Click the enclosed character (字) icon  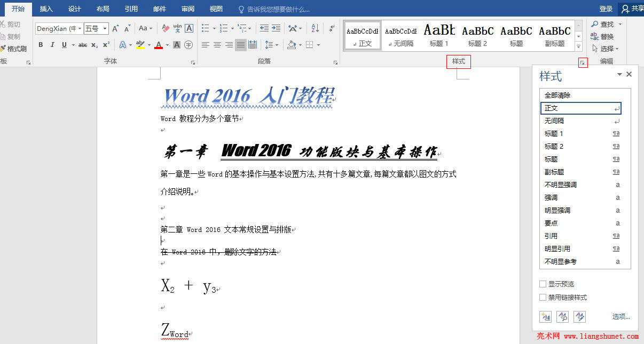189,45
